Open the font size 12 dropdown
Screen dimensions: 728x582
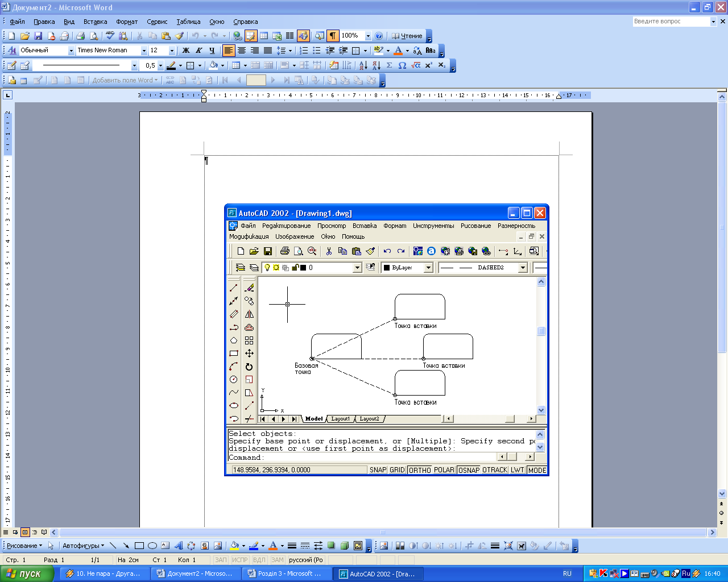tap(172, 51)
